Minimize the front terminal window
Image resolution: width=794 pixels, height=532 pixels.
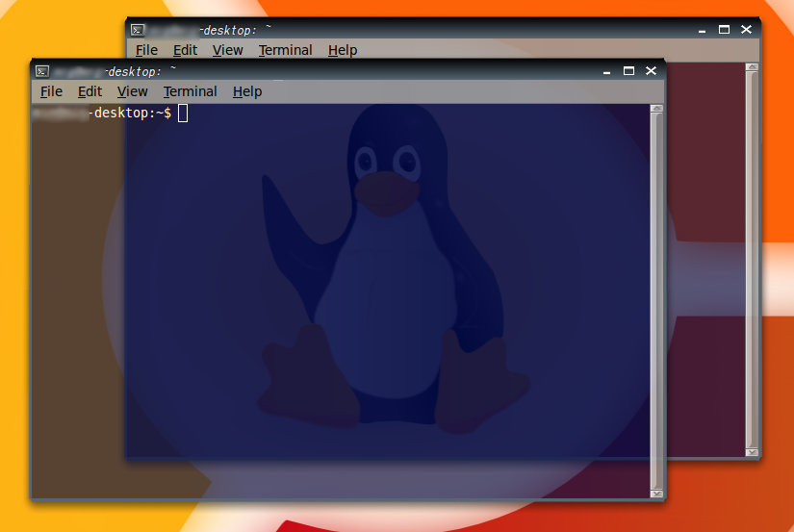coord(606,71)
